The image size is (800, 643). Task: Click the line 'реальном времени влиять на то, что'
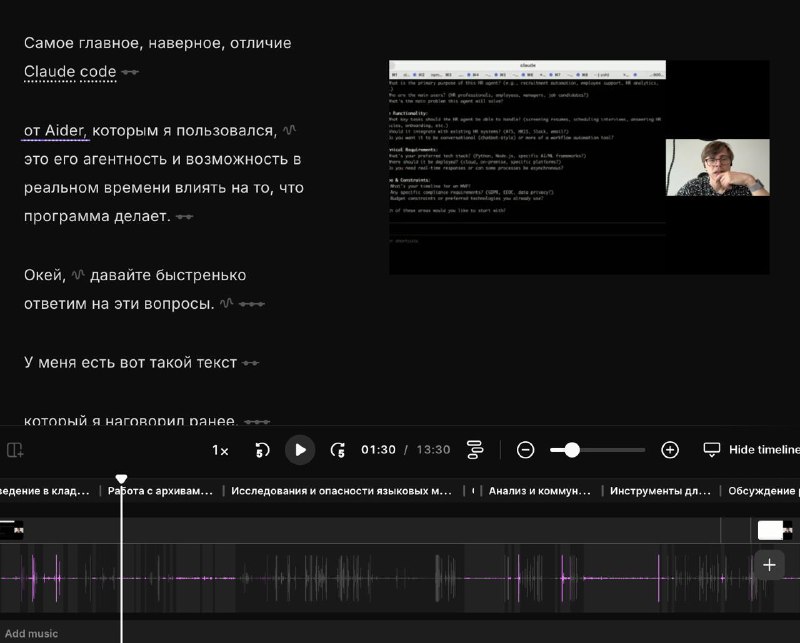click(164, 188)
